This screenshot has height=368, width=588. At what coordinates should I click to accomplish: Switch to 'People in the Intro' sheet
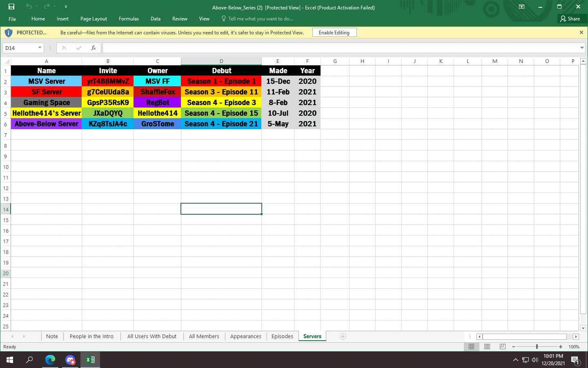(91, 337)
